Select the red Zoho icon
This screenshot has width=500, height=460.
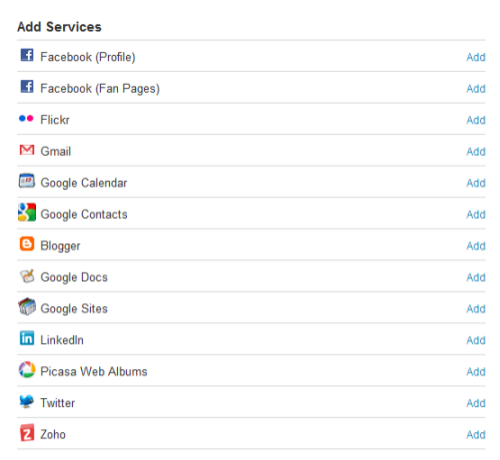[x=27, y=433]
